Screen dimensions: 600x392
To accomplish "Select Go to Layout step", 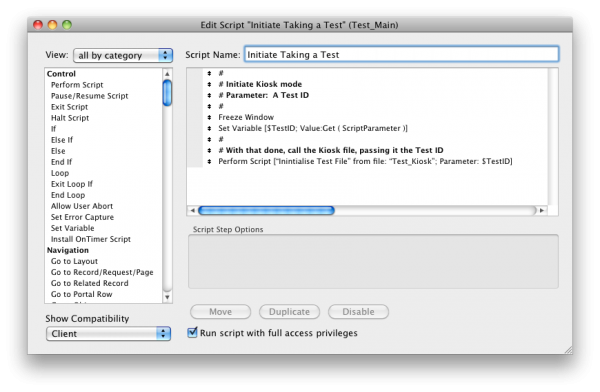I will point(74,261).
